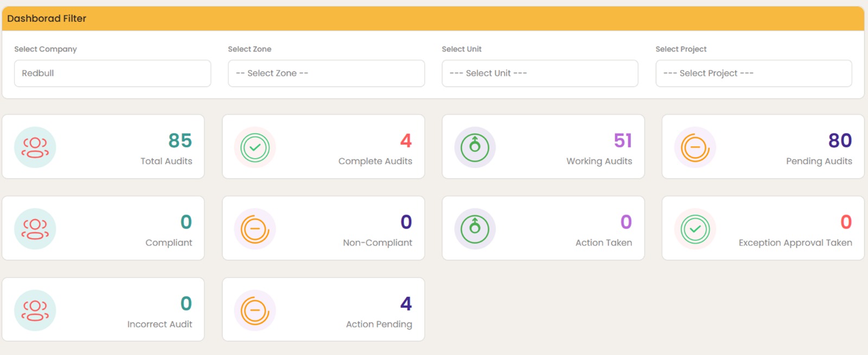Click the Dashborad Filter header bar
The height and width of the screenshot is (355, 868).
[x=433, y=18]
